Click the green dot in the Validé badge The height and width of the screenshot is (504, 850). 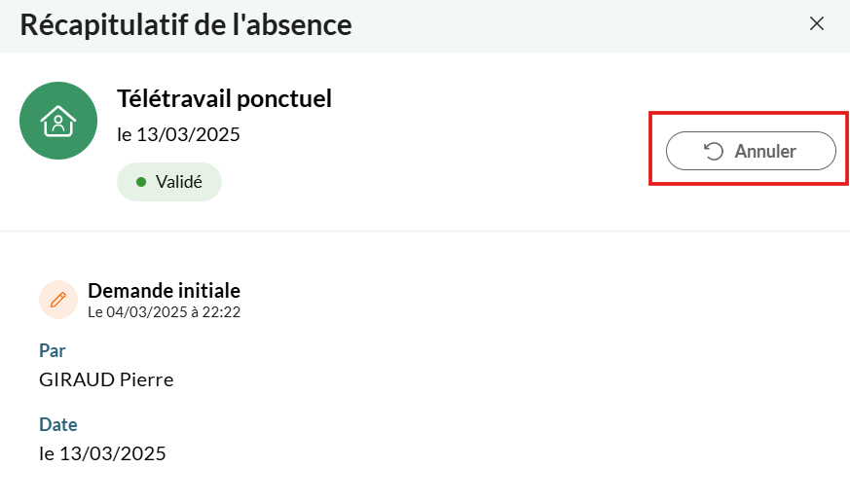[141, 182]
